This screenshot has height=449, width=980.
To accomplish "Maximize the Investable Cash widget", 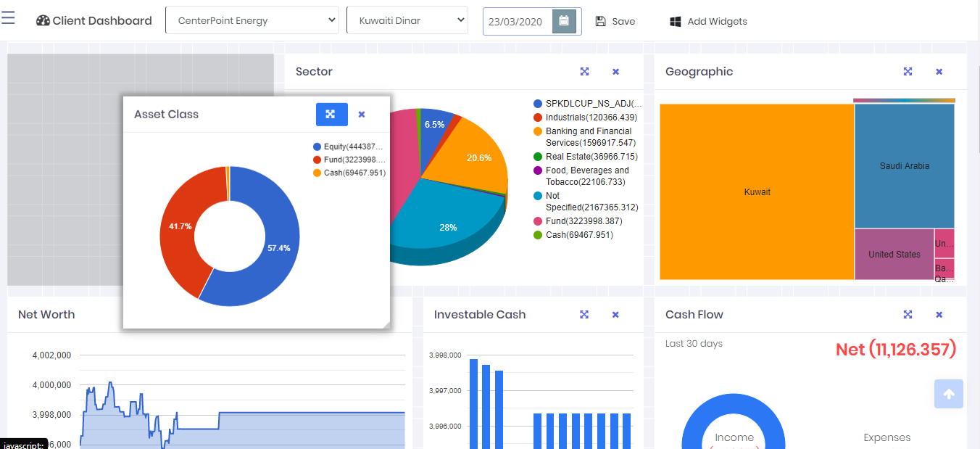I will (x=584, y=315).
